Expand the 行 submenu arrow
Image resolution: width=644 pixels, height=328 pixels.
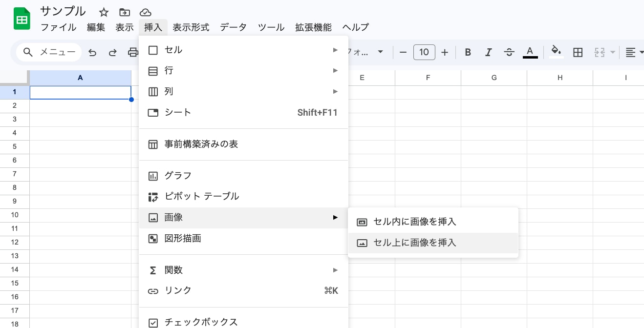coord(335,70)
